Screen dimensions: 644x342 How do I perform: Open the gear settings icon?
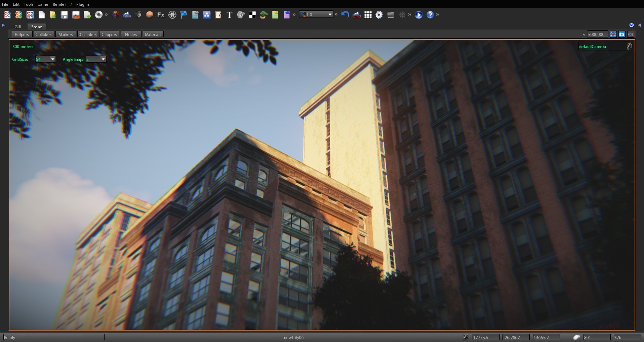pos(379,15)
